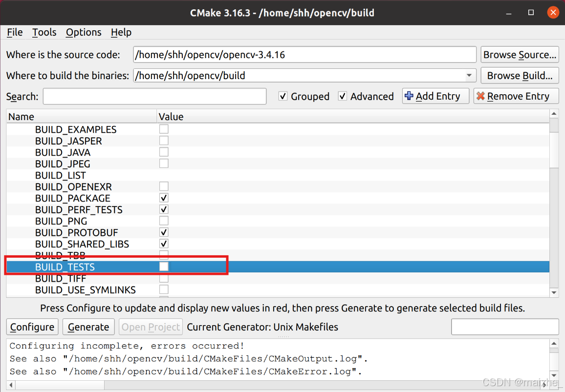Maximize the CMake window
Image resolution: width=565 pixels, height=392 pixels.
pos(531,13)
